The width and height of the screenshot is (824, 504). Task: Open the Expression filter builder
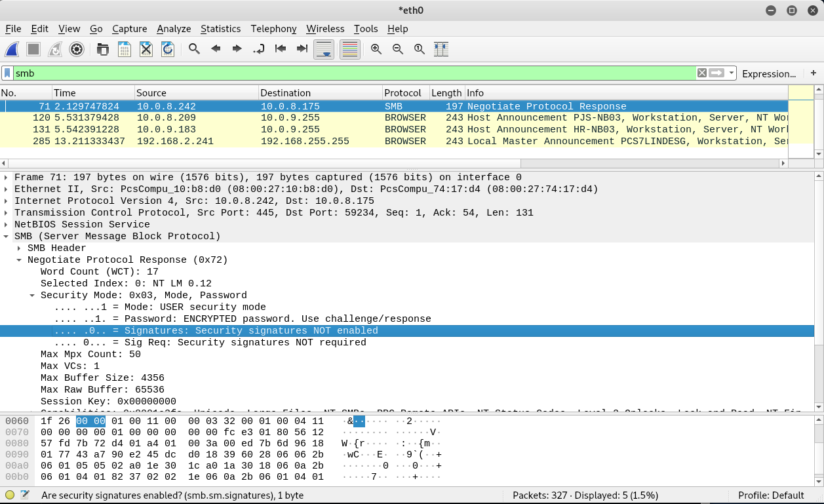[x=769, y=73]
